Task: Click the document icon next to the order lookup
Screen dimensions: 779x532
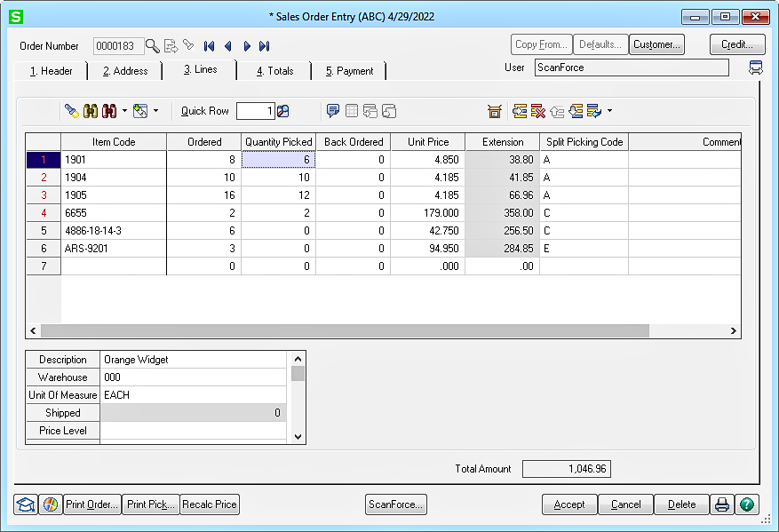Action: pos(171,46)
